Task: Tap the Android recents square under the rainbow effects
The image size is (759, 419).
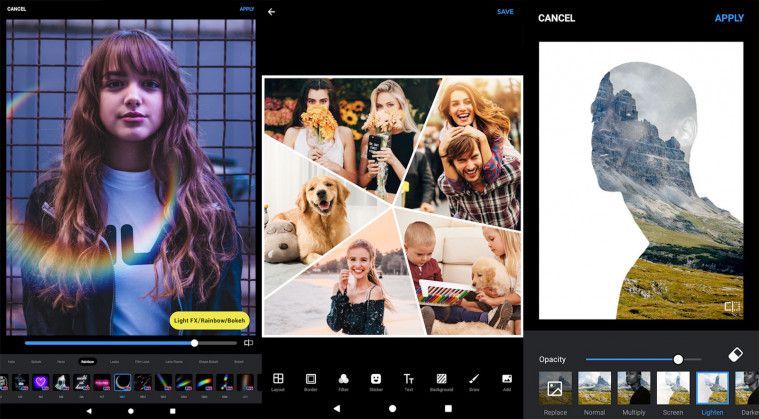Action: 173,411
